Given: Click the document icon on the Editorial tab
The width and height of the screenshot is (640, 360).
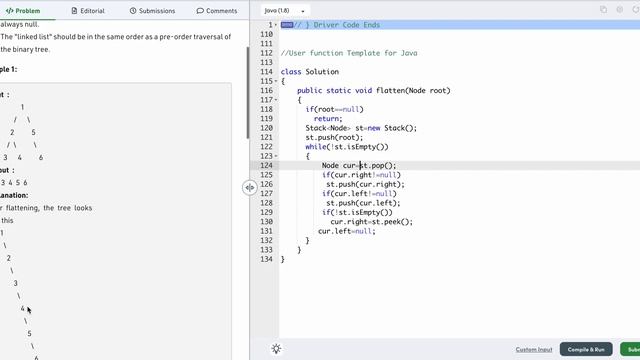Looking at the screenshot, I should tap(74, 11).
